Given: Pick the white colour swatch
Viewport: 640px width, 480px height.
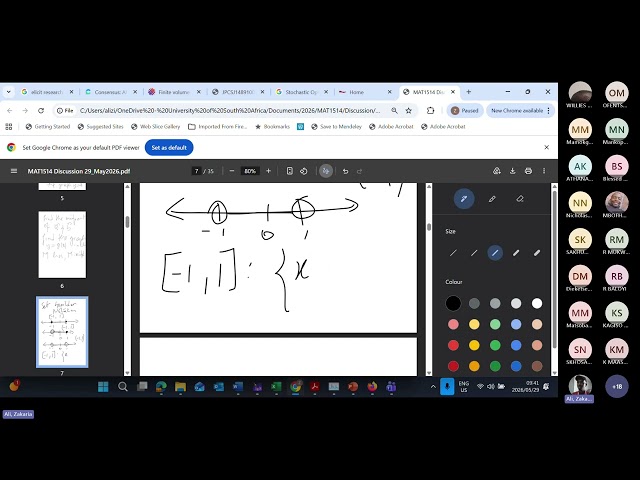Looking at the screenshot, I should click(x=537, y=303).
